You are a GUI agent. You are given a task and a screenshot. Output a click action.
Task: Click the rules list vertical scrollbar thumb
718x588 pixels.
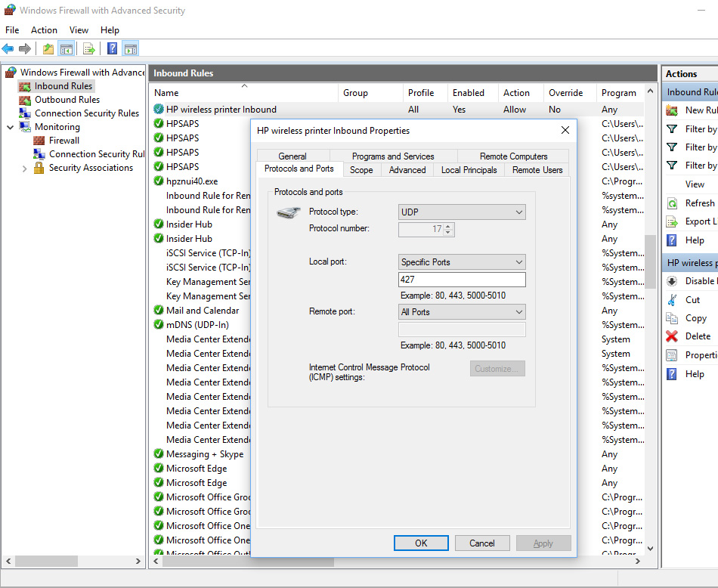650,262
